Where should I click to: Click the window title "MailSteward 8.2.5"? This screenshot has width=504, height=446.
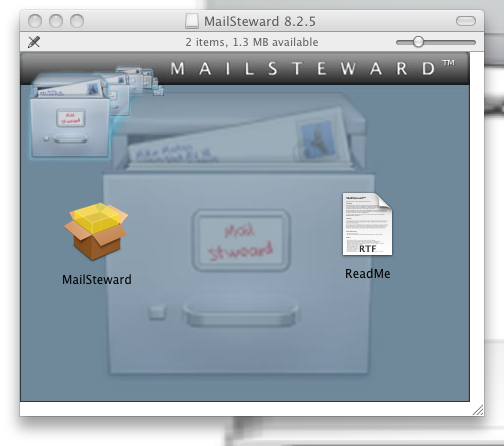click(x=260, y=21)
